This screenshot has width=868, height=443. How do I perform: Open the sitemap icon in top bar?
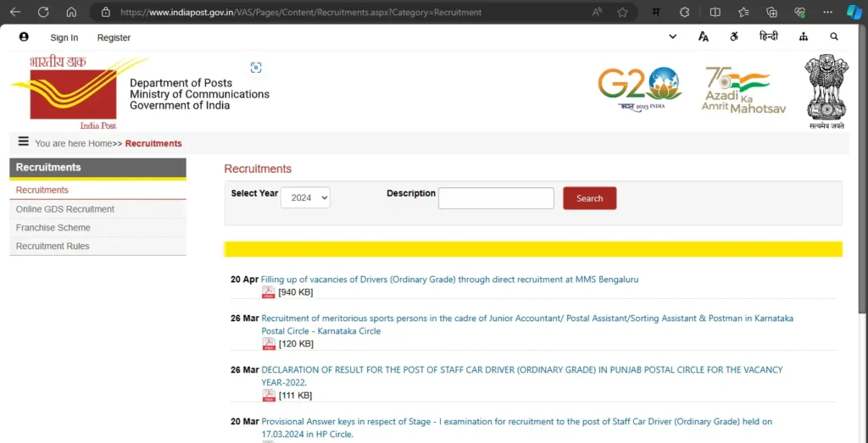(803, 37)
